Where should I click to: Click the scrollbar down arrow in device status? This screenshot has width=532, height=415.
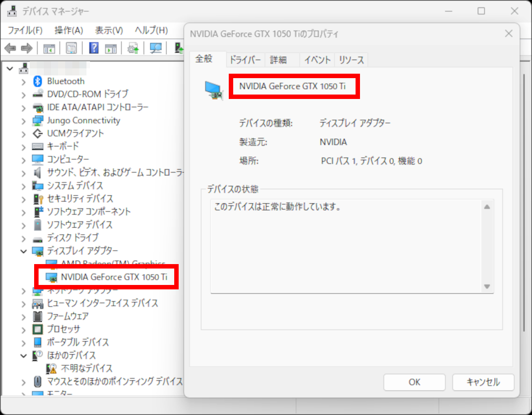pos(487,286)
